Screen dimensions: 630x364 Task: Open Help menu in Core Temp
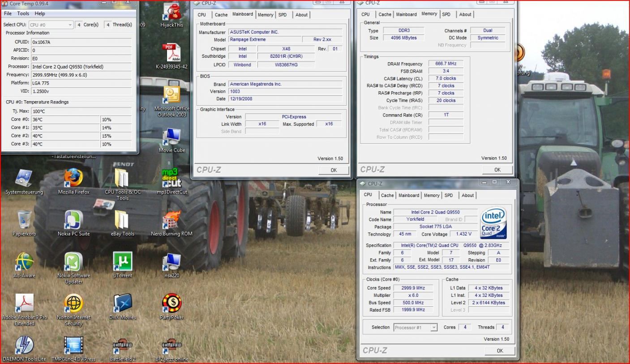pos(40,14)
